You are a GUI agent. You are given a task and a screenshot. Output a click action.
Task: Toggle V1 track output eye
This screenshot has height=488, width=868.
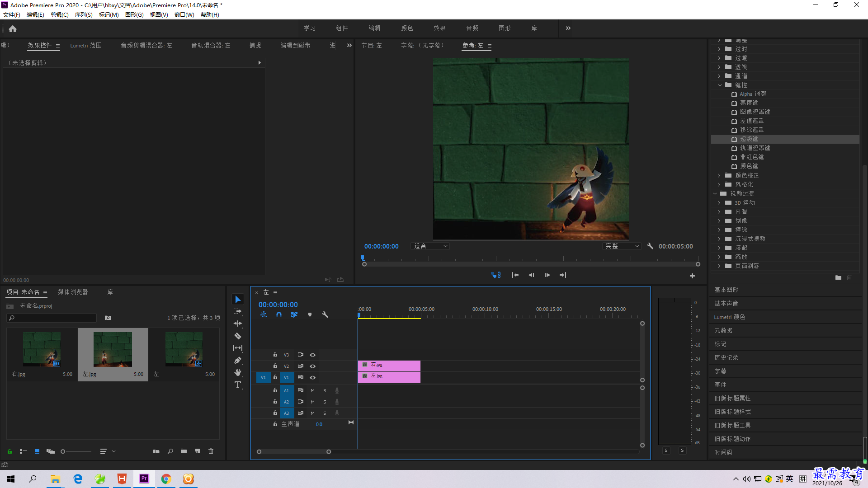[x=312, y=377]
